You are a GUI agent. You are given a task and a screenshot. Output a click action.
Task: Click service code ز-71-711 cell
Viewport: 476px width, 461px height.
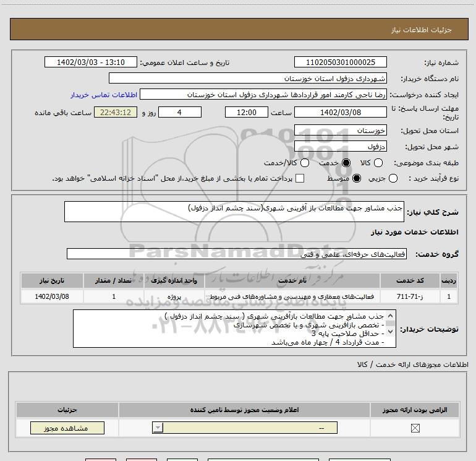pyautogui.click(x=410, y=296)
